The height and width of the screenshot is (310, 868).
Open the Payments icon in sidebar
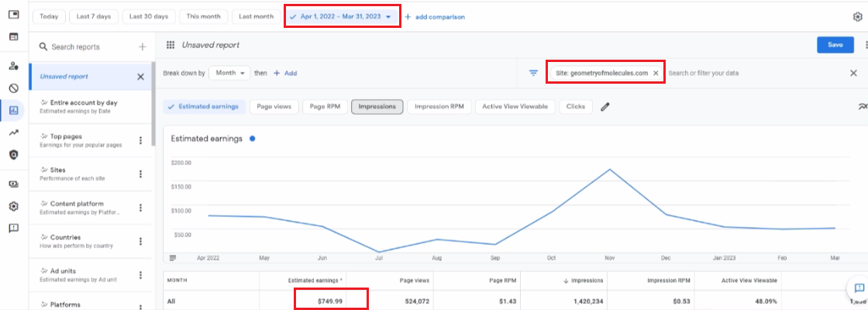(x=14, y=184)
